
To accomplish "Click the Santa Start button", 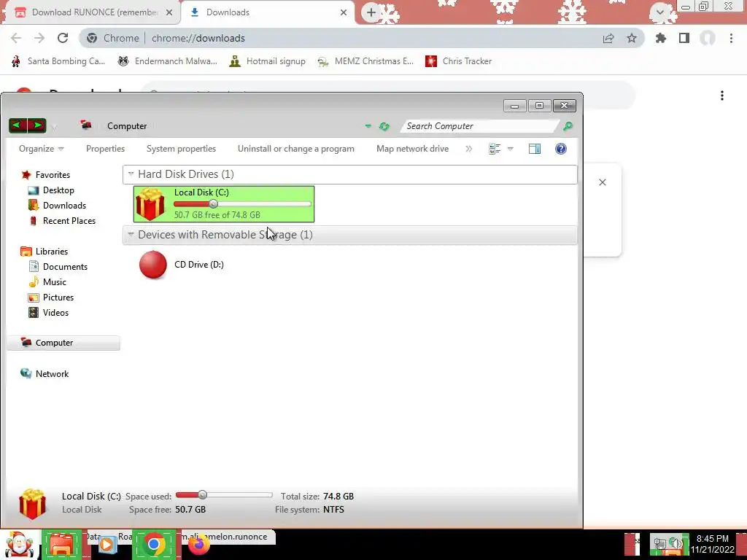I will [x=20, y=545].
